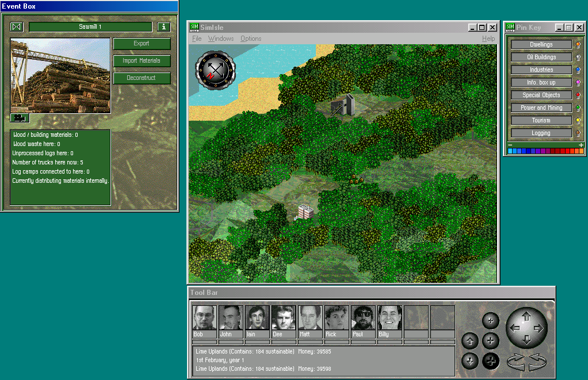Click the magenta pin beside Info. box up
This screenshot has height=380, width=588.
[x=578, y=83]
